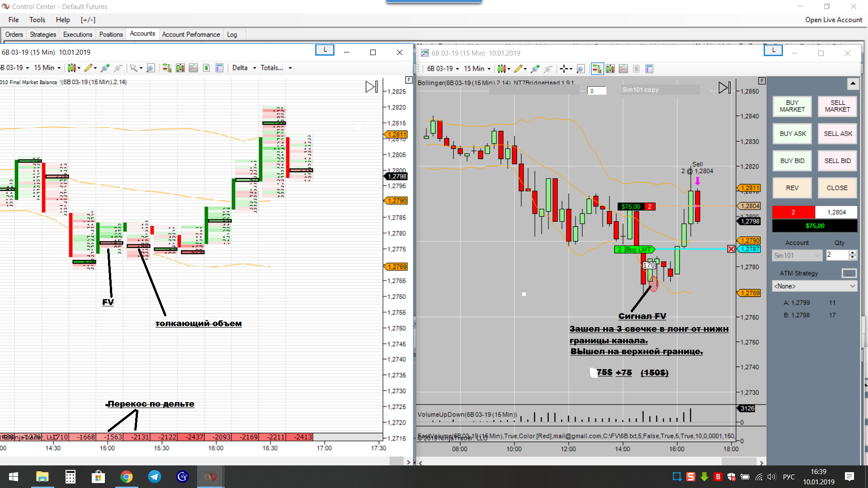Open Telegram from the taskbar
The image size is (868, 488).
(x=155, y=477)
